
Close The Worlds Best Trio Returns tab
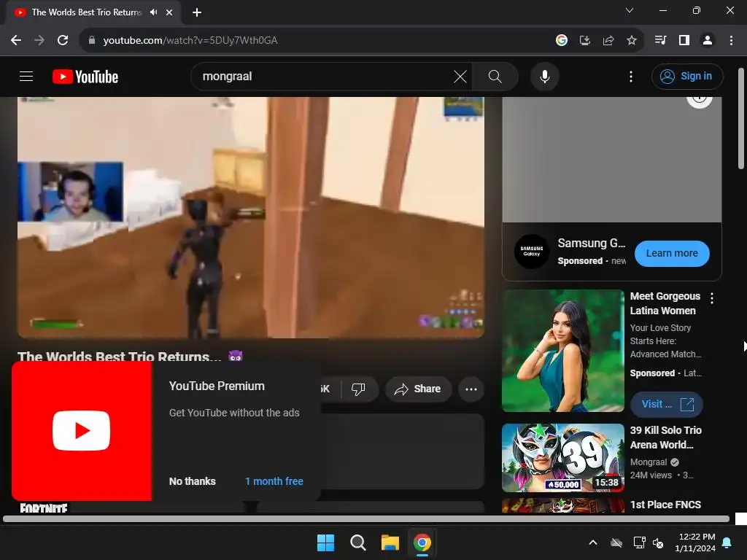click(169, 12)
